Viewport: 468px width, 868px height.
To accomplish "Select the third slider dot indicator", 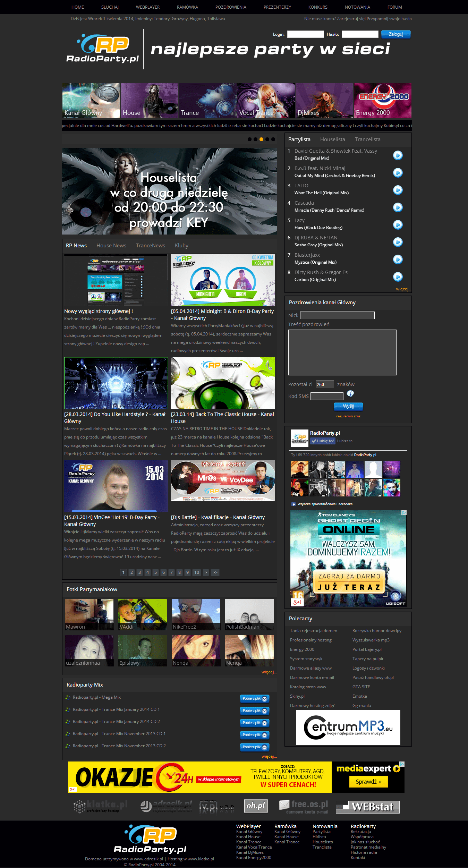I will tap(261, 139).
